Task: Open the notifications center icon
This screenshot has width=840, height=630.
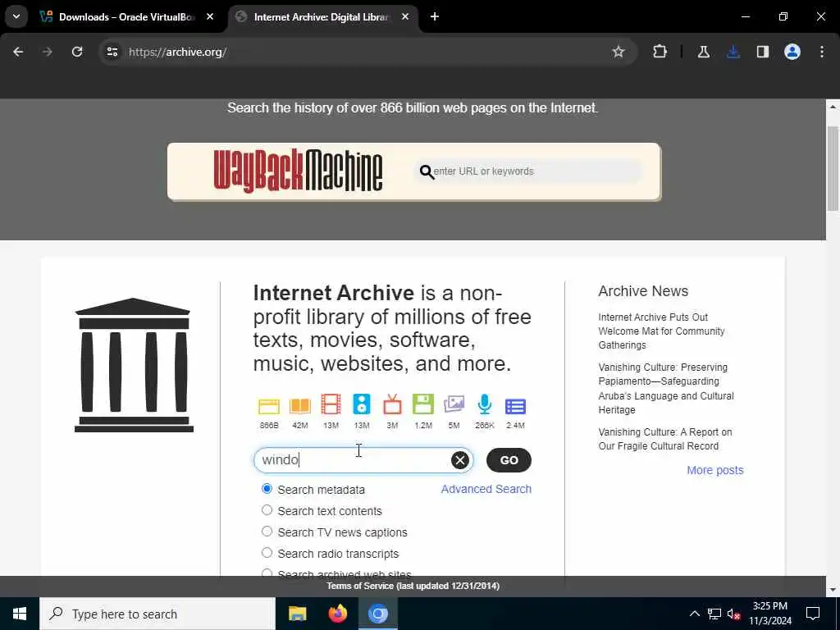Action: click(x=813, y=614)
